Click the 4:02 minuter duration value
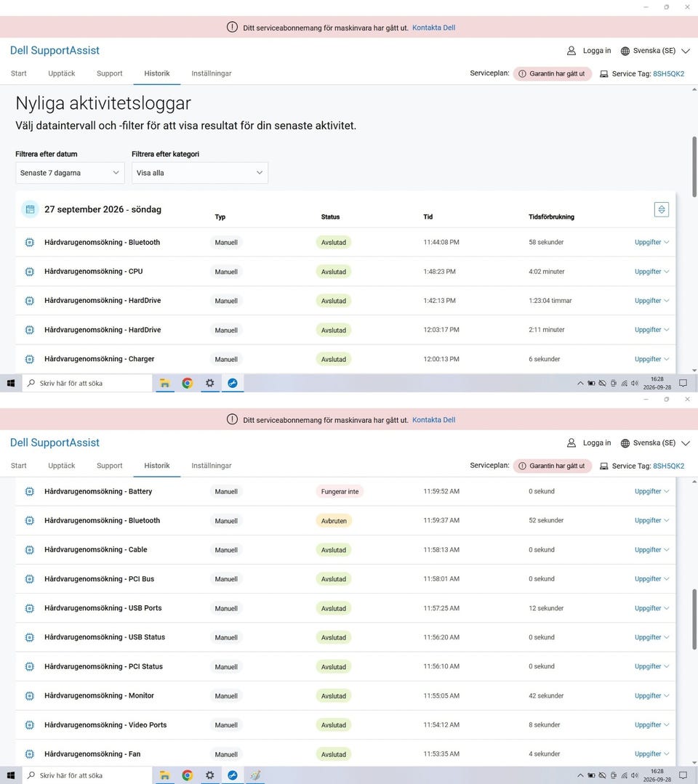Viewport: 698px width, 784px height. pyautogui.click(x=546, y=272)
